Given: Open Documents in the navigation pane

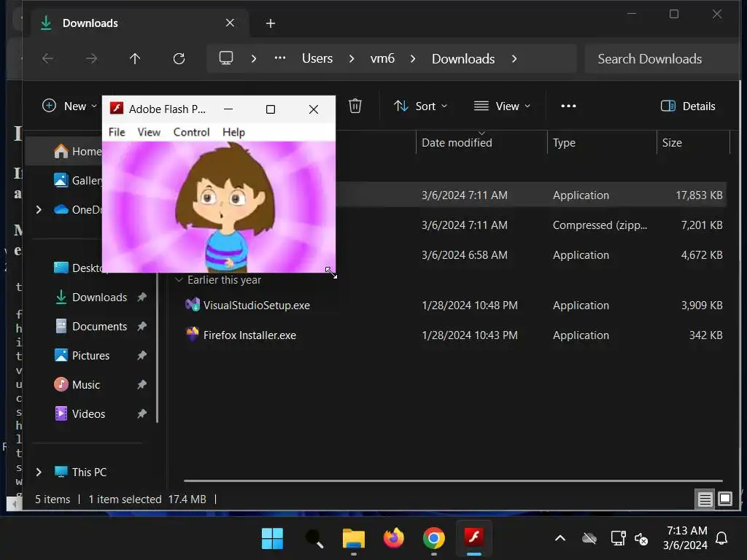Looking at the screenshot, I should click(90, 326).
